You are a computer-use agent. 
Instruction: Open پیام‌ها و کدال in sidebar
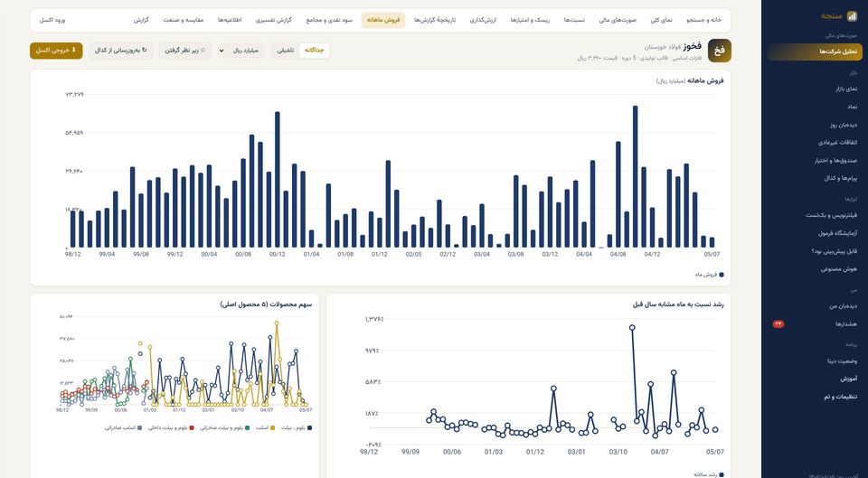pyautogui.click(x=815, y=178)
